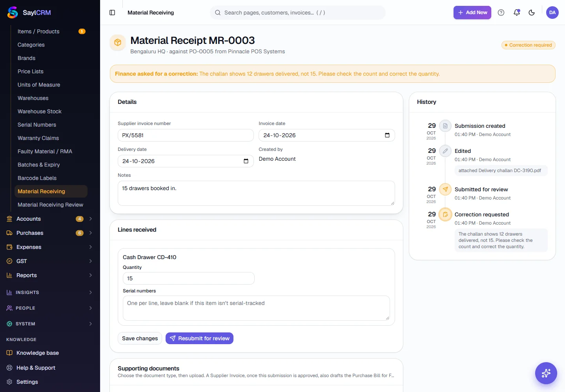Screen dimensions: 565x392
Task: Open the DA user avatar menu
Action: click(552, 13)
